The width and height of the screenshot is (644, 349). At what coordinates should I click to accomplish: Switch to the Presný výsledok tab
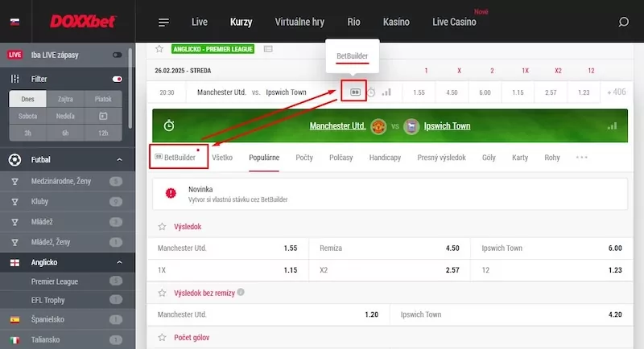441,158
